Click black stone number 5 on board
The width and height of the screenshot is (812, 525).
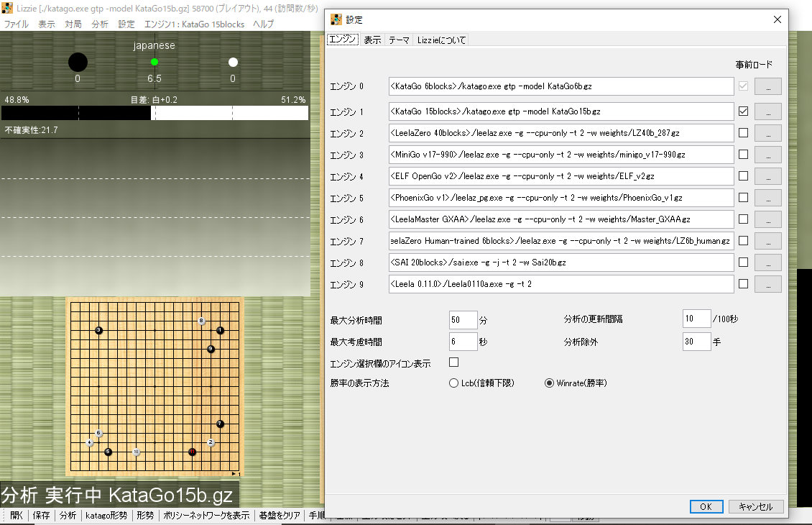108,452
